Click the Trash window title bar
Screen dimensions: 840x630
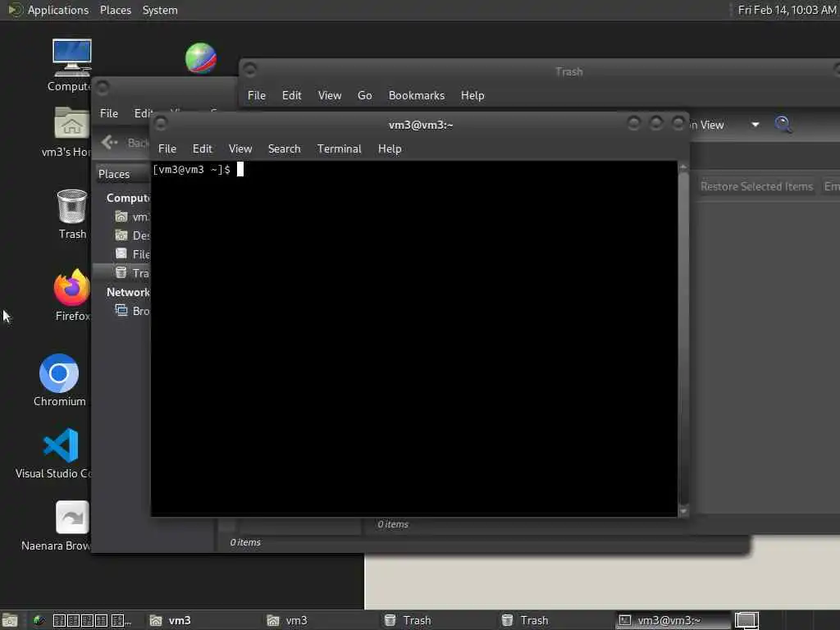pyautogui.click(x=568, y=71)
